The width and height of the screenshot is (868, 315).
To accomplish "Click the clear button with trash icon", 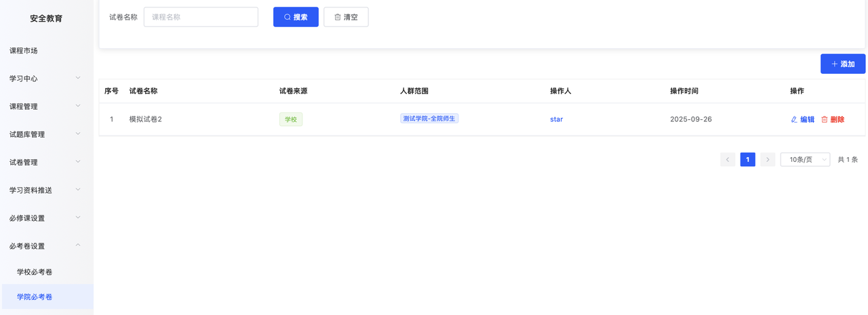I will (346, 17).
